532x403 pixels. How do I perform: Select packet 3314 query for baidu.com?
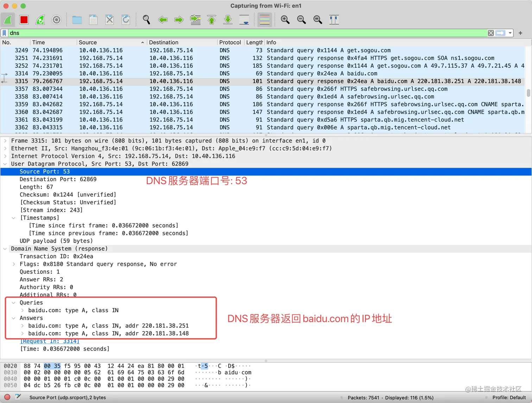pyautogui.click(x=263, y=73)
